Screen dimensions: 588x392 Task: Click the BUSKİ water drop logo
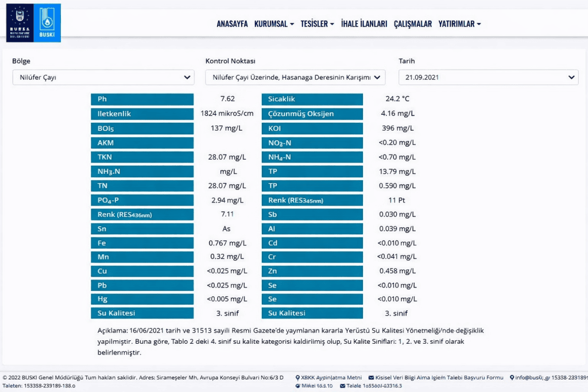[x=47, y=23]
